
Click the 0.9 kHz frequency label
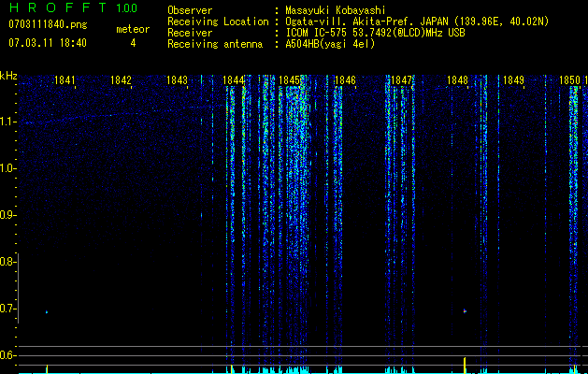click(7, 215)
